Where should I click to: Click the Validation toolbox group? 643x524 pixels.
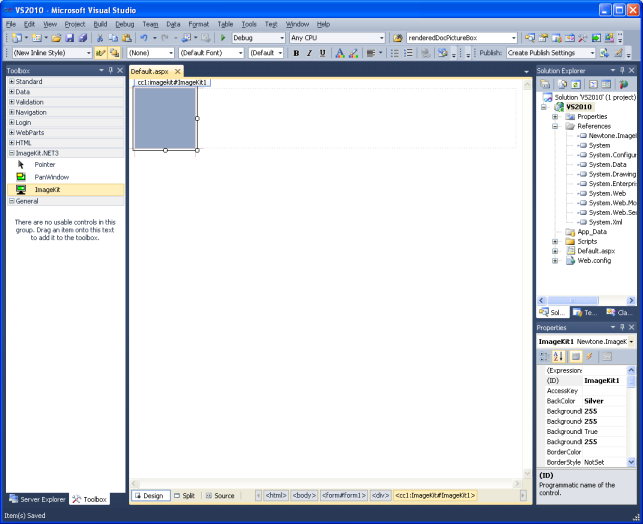pos(66,102)
